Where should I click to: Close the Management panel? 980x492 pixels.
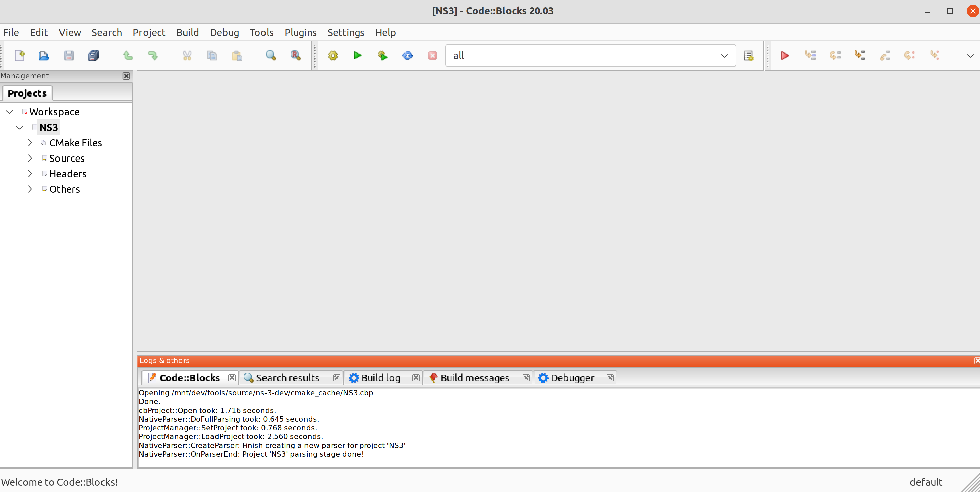126,76
